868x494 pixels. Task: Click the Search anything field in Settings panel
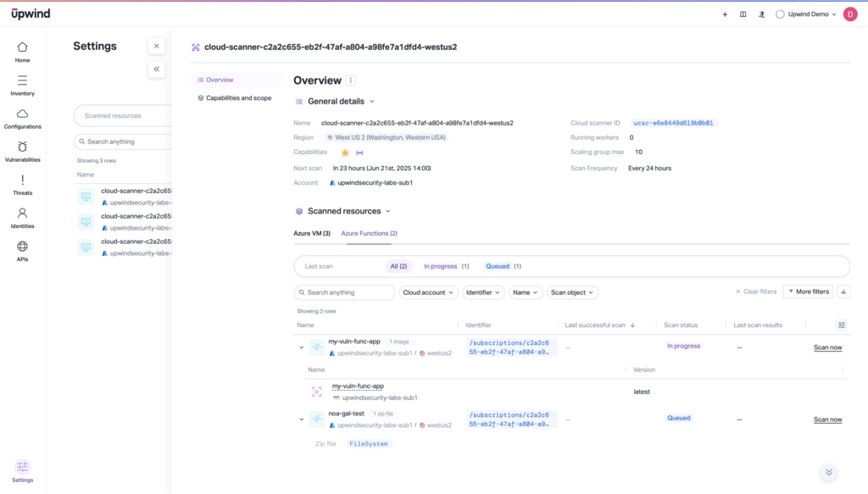pyautogui.click(x=123, y=142)
